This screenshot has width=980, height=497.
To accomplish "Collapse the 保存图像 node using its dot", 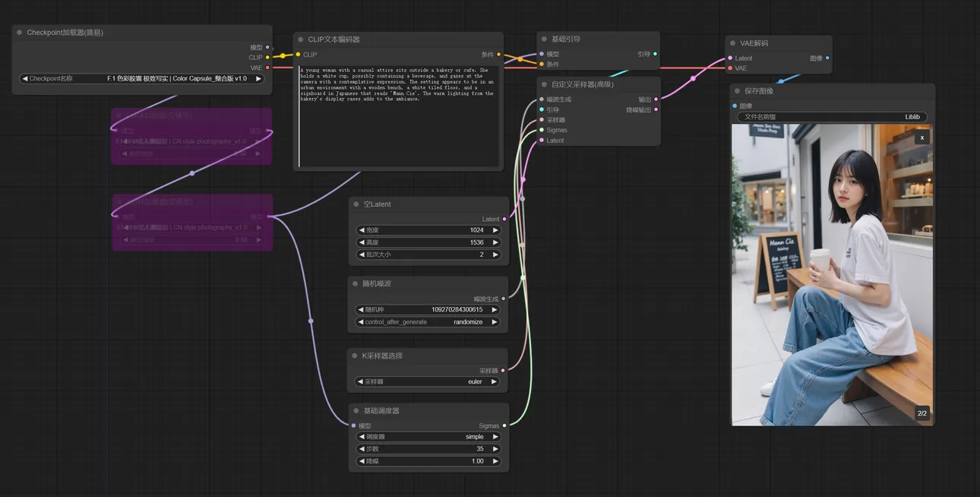I will tap(737, 91).
